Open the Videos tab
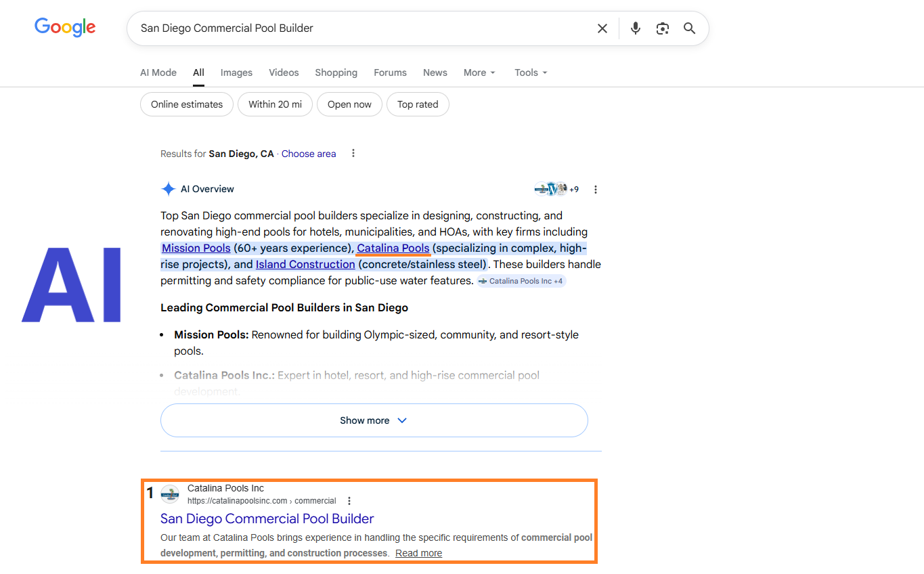Viewport: 924px width, 574px height. click(284, 72)
